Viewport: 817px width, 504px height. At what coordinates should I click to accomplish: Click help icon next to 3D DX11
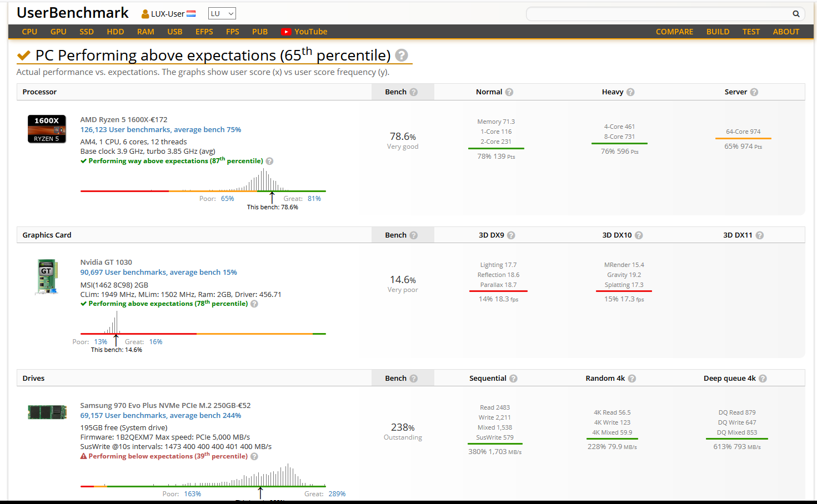[x=760, y=235]
